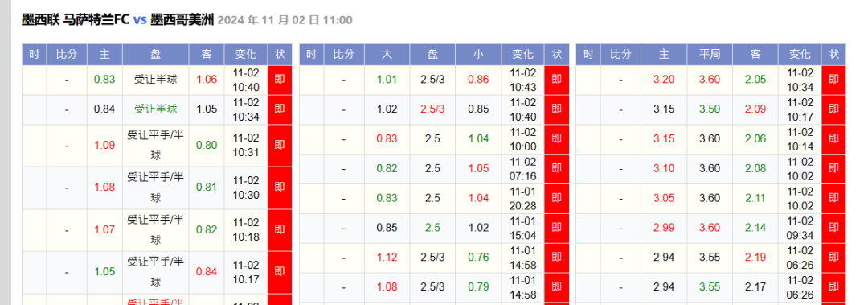Click the red 2.5/3 line in the 1.02 row
Screen dimensions: 868x305
pyautogui.click(x=432, y=109)
